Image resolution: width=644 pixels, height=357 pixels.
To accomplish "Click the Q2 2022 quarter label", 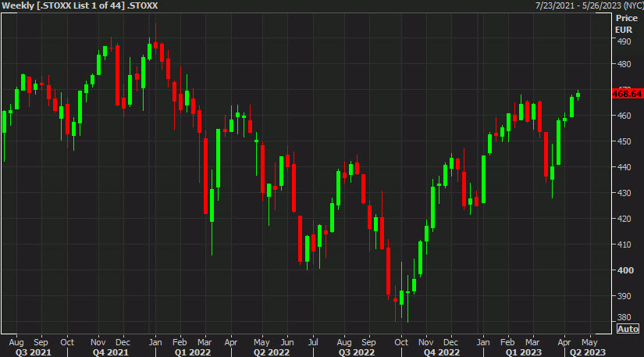I will pyautogui.click(x=272, y=352).
